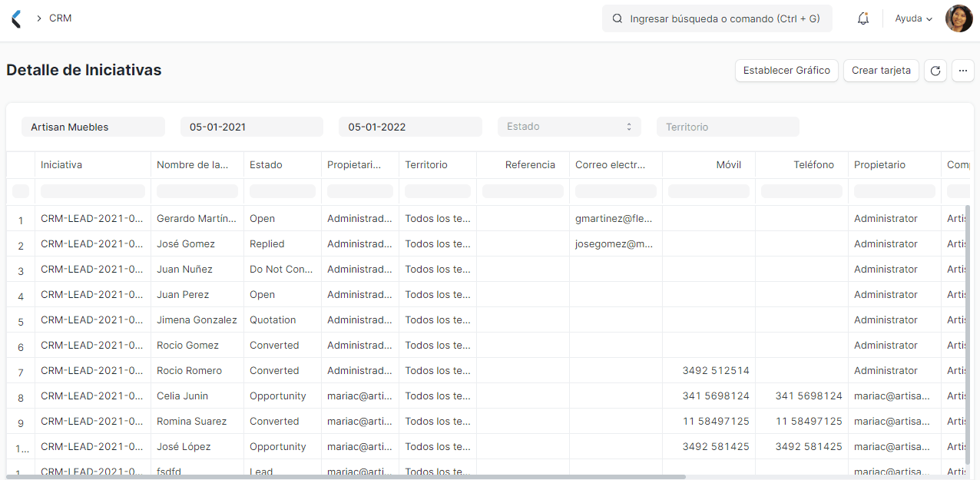Select the José López cell

[x=197, y=447]
